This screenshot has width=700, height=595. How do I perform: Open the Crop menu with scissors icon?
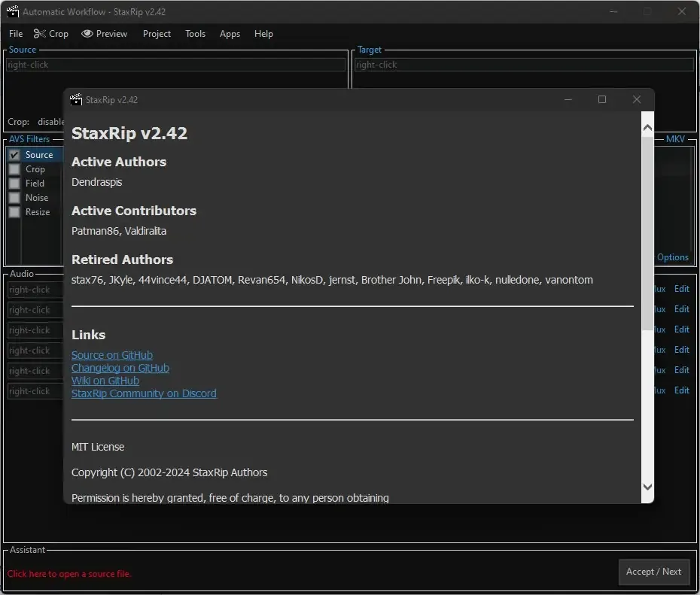[51, 34]
